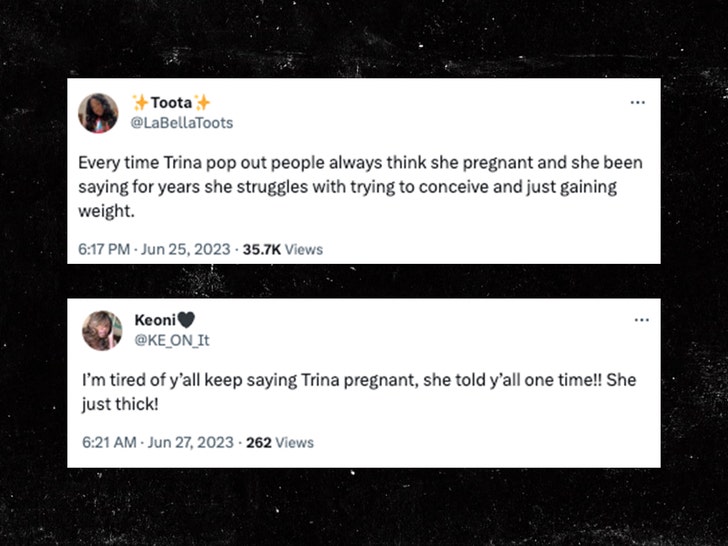Click the 6:17 PM timestamp
This screenshot has height=546, width=728.
pyautogui.click(x=104, y=250)
